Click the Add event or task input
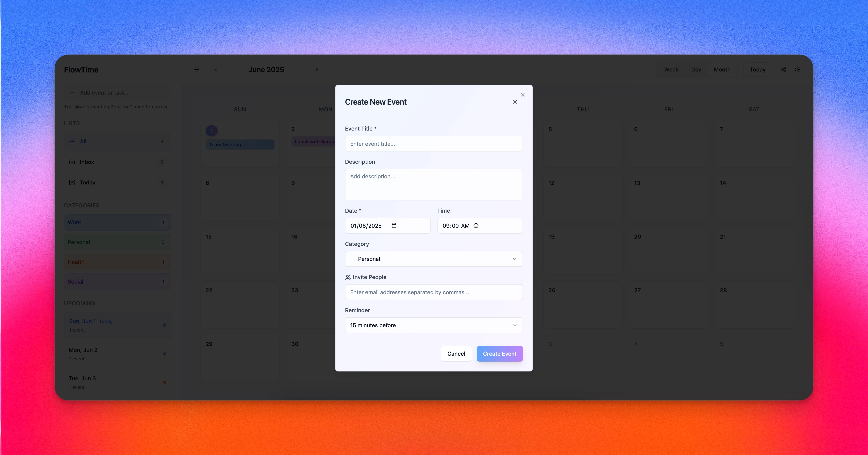Image resolution: width=868 pixels, height=455 pixels. [117, 92]
